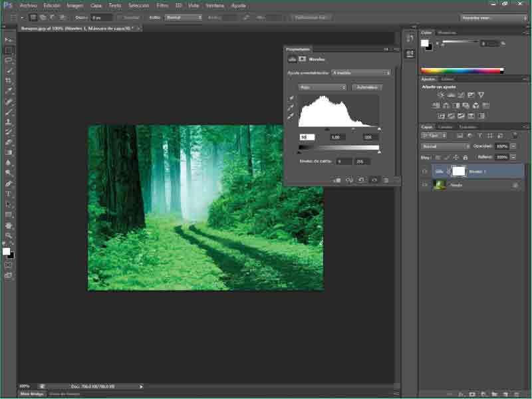Viewport: 532px width, 399px height.
Task: Open the Filtro menu
Action: [x=162, y=5]
